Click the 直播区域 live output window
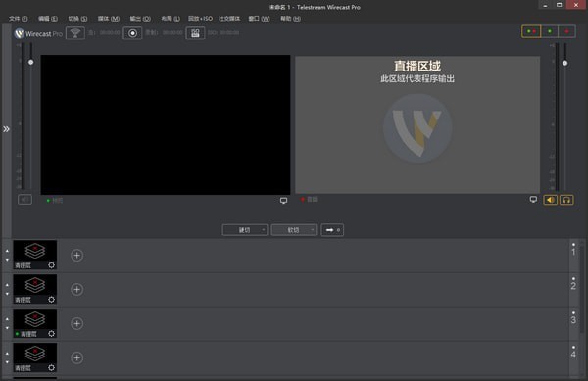The height and width of the screenshot is (381, 588). (x=417, y=124)
